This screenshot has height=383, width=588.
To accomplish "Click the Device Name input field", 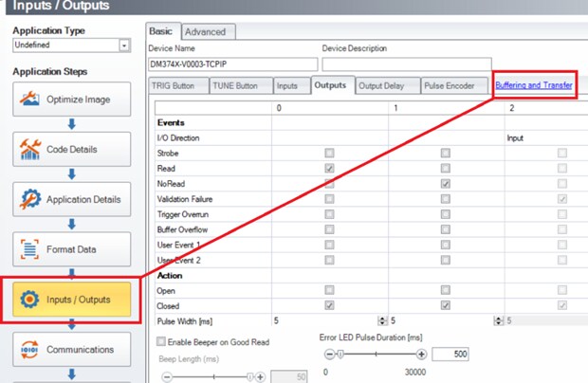I will click(232, 64).
